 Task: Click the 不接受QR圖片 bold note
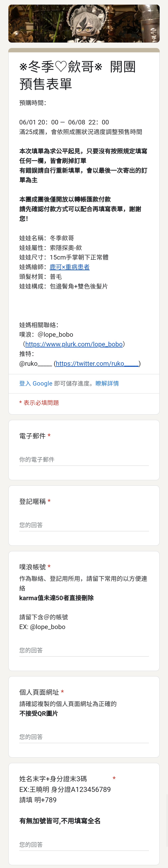tap(39, 713)
